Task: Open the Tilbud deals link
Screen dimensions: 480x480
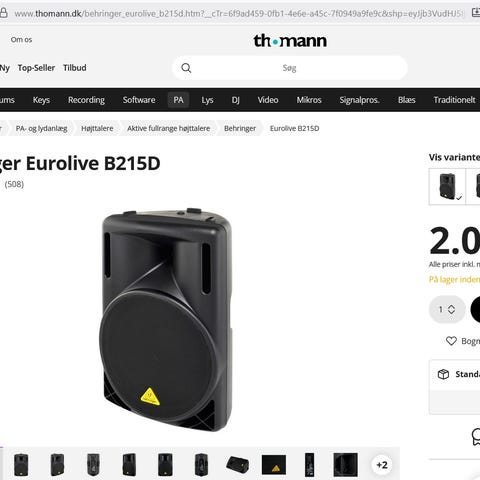Action: pyautogui.click(x=75, y=68)
